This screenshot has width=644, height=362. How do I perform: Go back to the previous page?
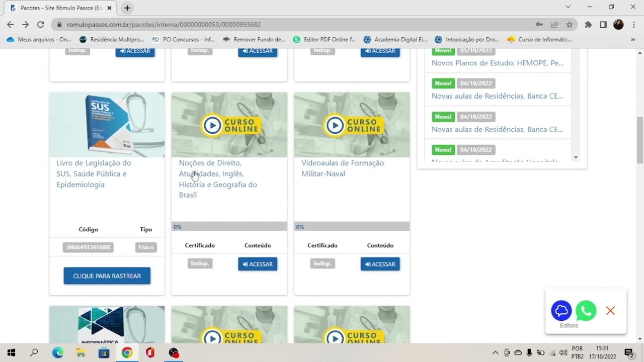tap(10, 24)
